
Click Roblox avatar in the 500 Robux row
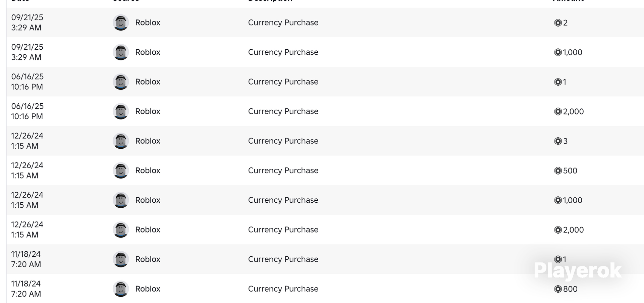tap(121, 170)
